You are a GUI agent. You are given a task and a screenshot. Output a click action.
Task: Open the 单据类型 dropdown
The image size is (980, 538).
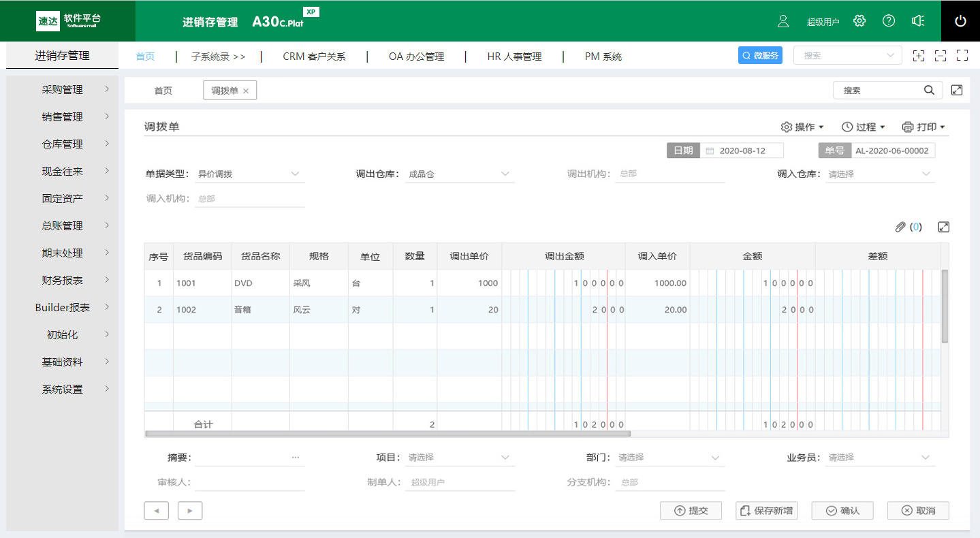point(250,174)
